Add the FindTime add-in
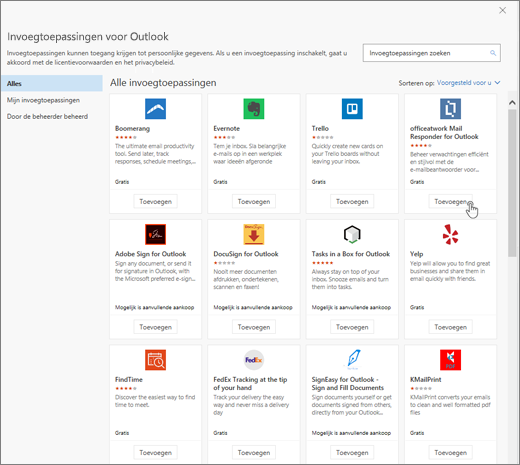The image size is (520, 465). [155, 453]
